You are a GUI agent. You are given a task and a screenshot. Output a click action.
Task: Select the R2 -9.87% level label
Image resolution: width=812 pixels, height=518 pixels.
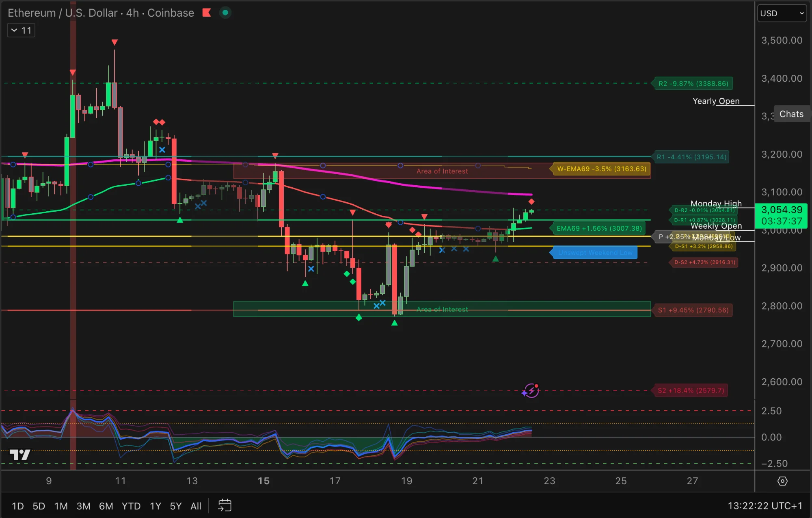point(693,83)
